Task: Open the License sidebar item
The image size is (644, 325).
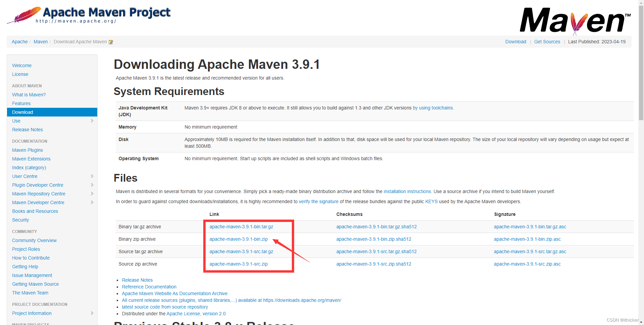Action: (x=20, y=74)
